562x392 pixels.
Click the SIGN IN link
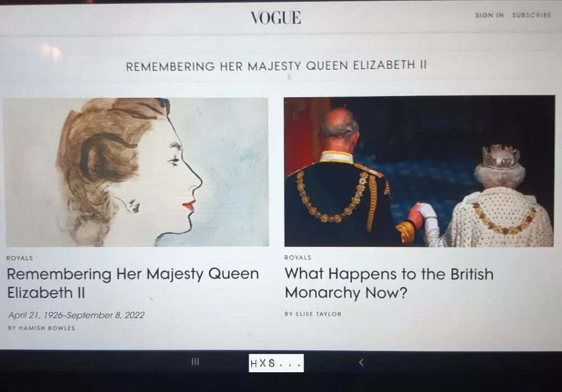pos(489,15)
